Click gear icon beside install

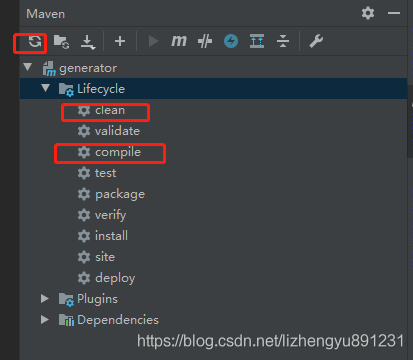click(84, 236)
